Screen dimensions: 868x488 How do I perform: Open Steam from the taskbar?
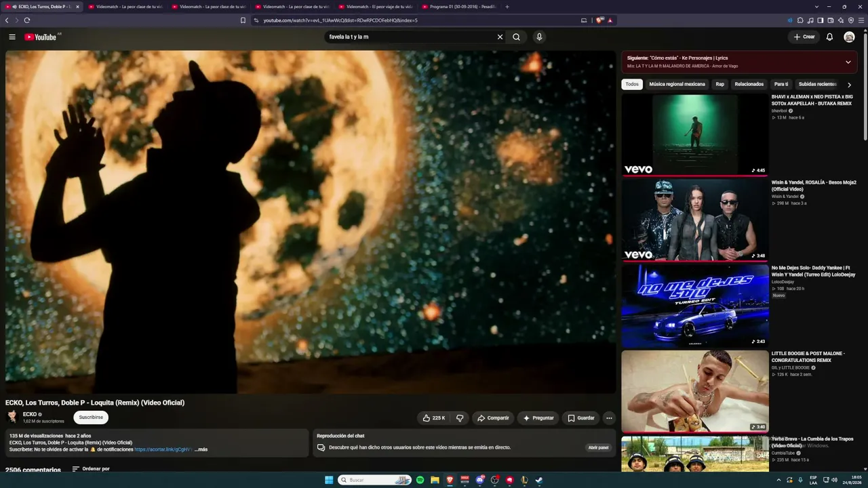tap(539, 480)
